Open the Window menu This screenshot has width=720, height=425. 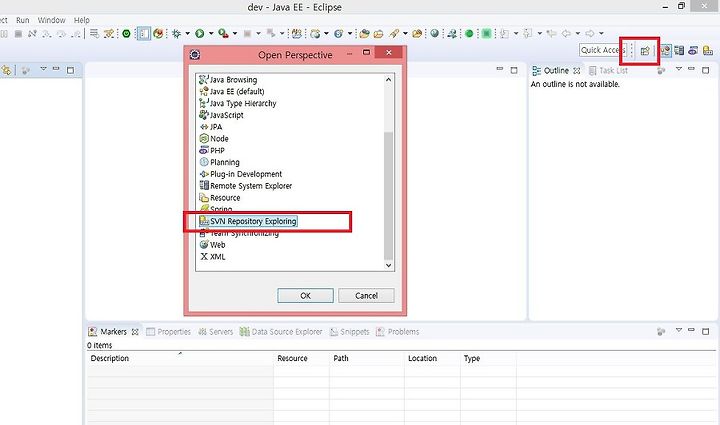tap(51, 20)
